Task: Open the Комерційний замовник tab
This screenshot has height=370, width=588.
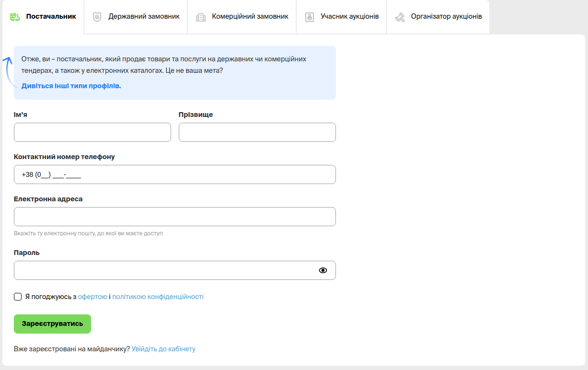Action: click(x=250, y=17)
